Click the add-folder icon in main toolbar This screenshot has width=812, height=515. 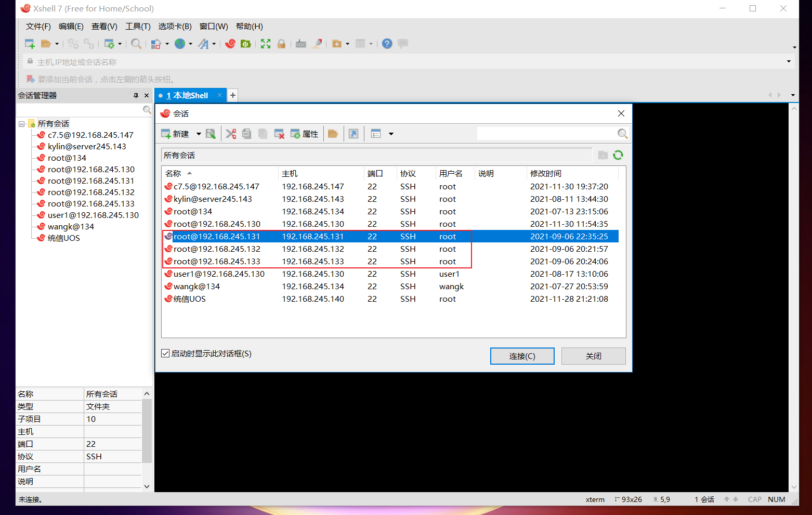point(337,44)
